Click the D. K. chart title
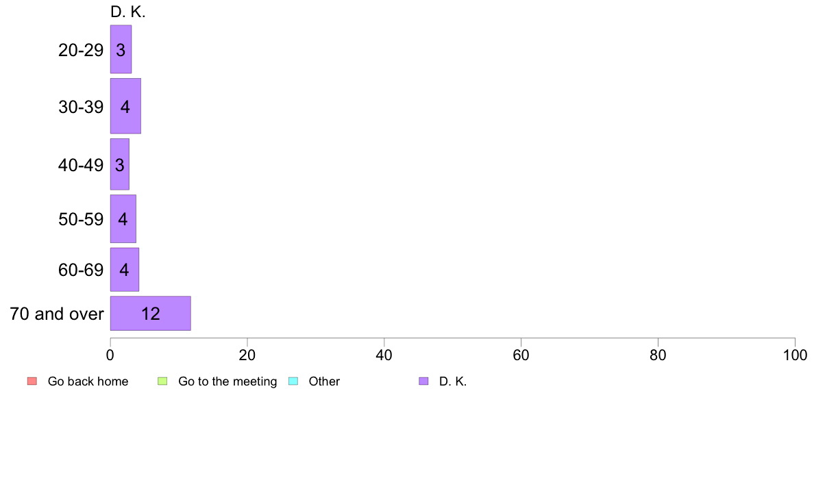Image resolution: width=814 pixels, height=504 pixels. pos(127,12)
